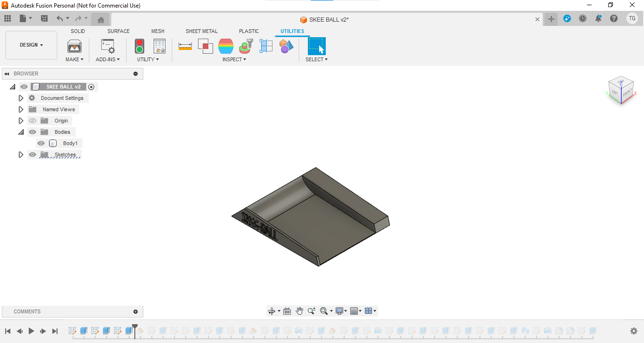Close the SKEE BALL v2 document tab
The width and height of the screenshot is (644, 343).
tap(537, 19)
